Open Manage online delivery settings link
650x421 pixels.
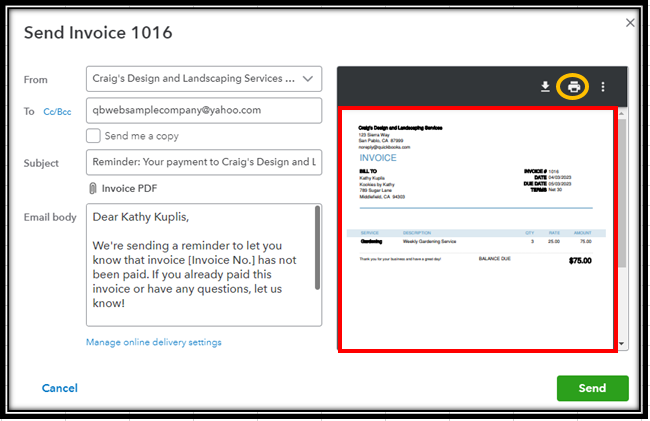tap(154, 342)
